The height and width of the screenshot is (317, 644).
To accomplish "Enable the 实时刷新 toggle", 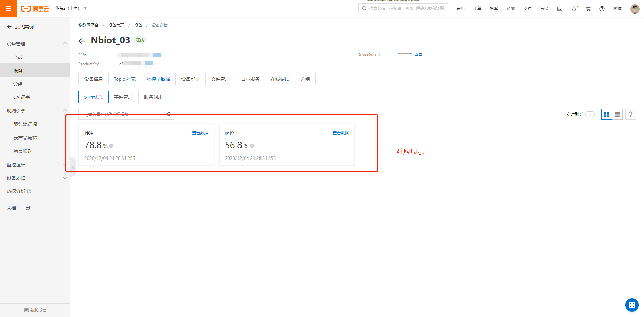I will click(589, 114).
